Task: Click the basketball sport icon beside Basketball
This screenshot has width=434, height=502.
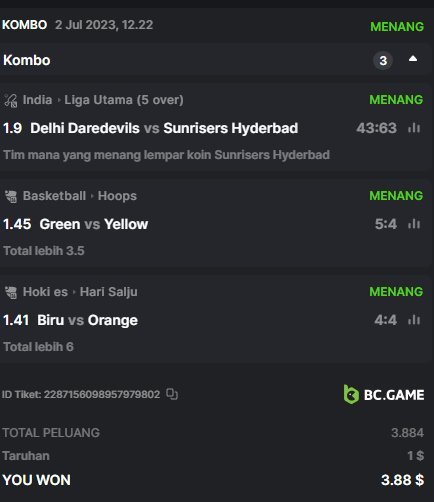Action: 11,196
